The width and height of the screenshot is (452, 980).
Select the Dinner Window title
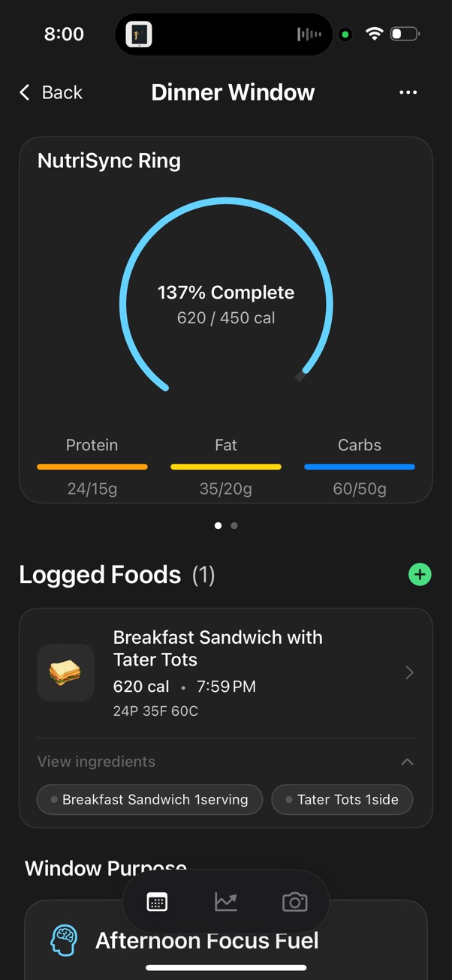click(x=233, y=92)
